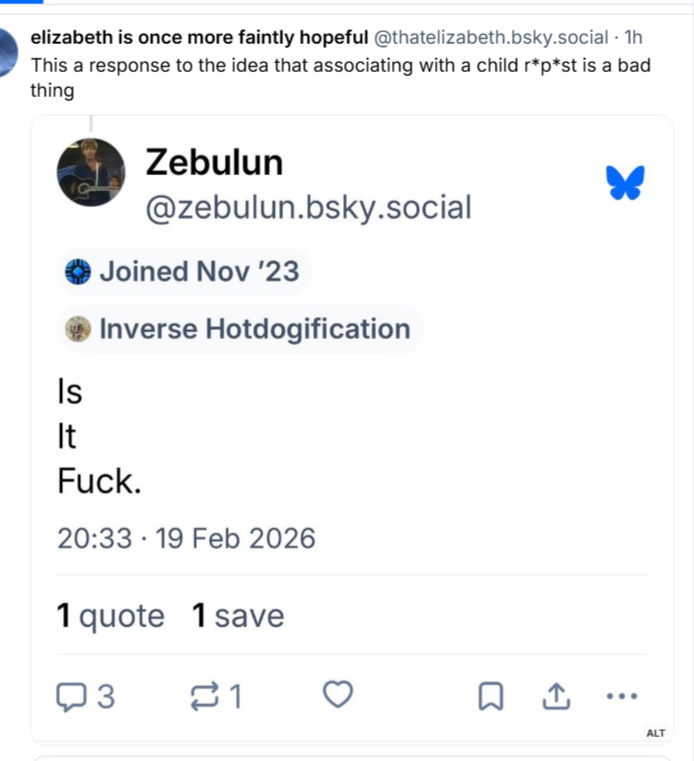
Task: Click the 1h post timestamp
Action: 633,38
